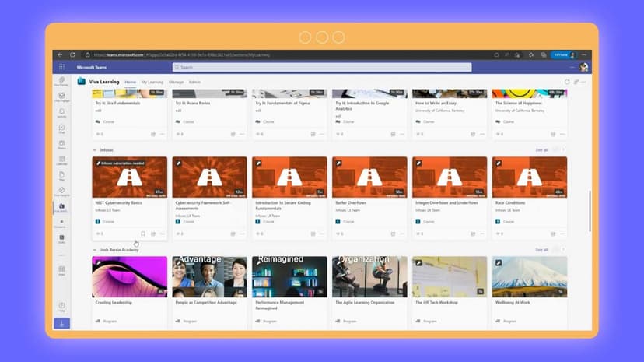Switch to the Admin tab
Viewport: 644px width, 362px height.
pyautogui.click(x=194, y=83)
